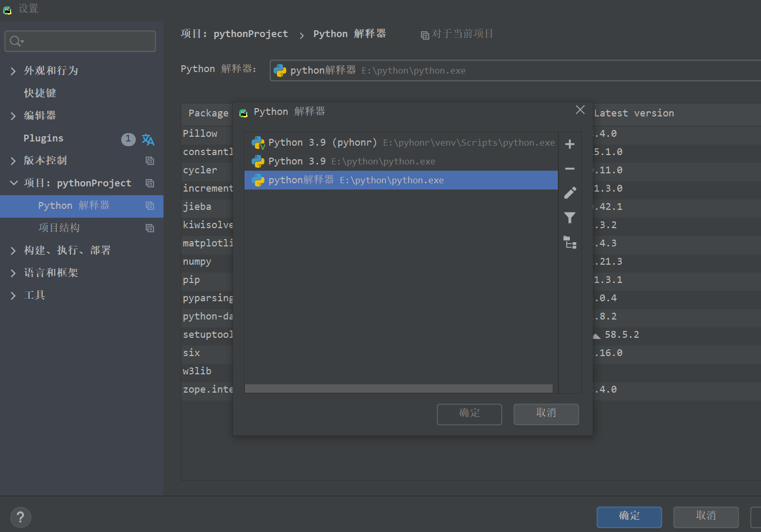The width and height of the screenshot is (761, 532).
Task: Expand the 外观和行为 settings section
Action: point(13,71)
